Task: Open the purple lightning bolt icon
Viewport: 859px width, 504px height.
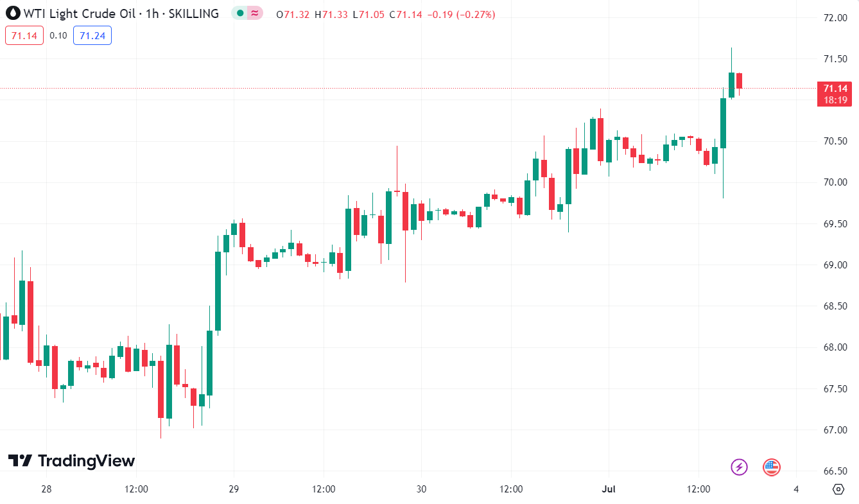Action: point(740,467)
